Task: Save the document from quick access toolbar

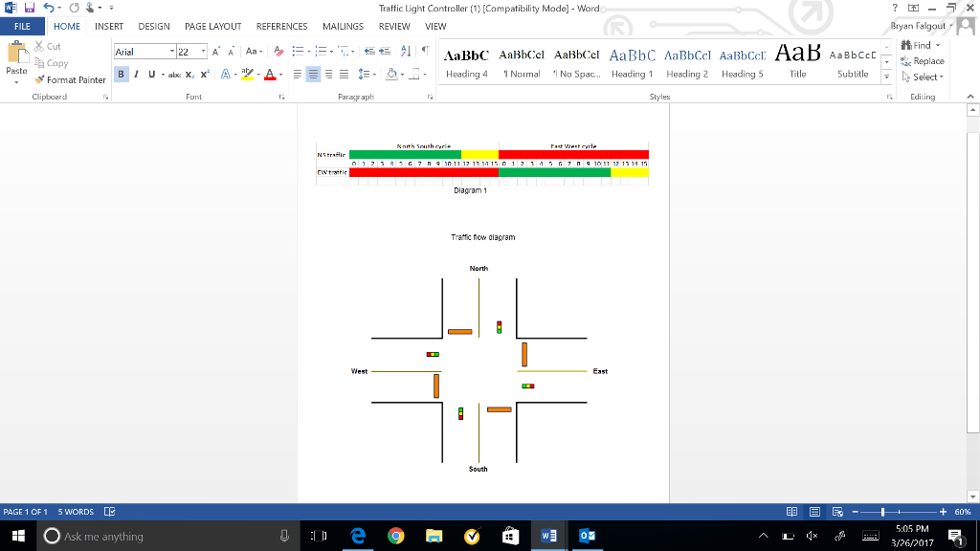Action: coord(30,8)
